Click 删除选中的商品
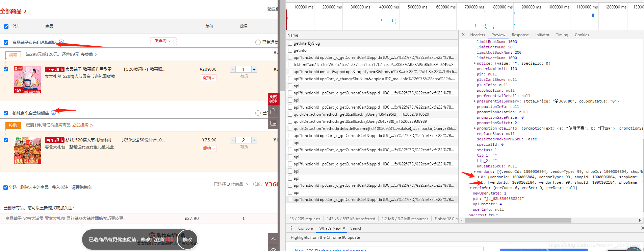The image size is (644, 251). click(34, 187)
